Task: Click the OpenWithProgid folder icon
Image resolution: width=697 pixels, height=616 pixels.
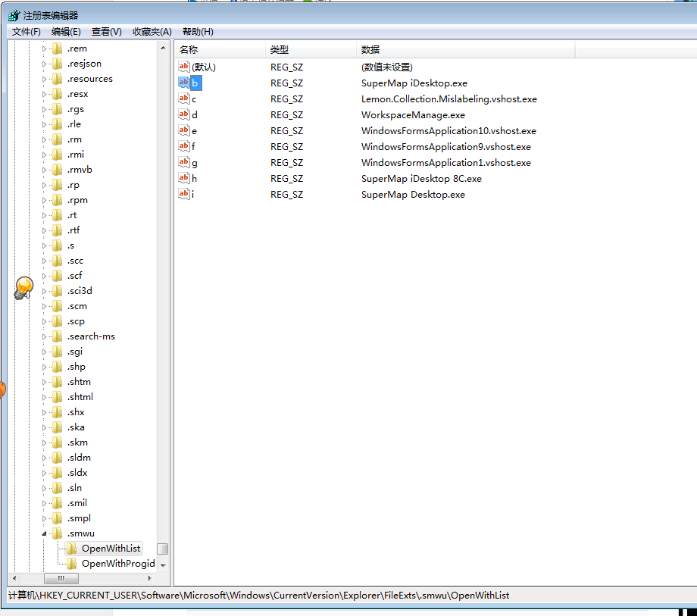Action: 72,564
